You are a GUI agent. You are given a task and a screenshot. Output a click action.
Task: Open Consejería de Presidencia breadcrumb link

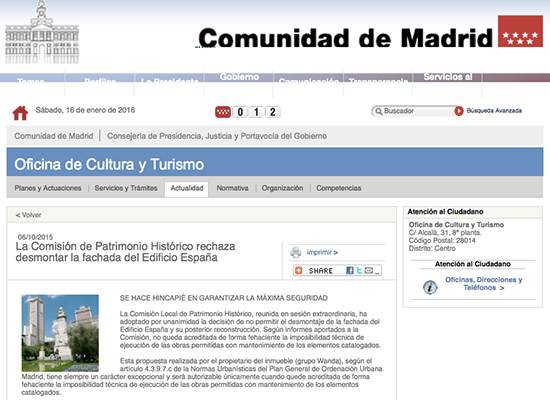[217, 136]
